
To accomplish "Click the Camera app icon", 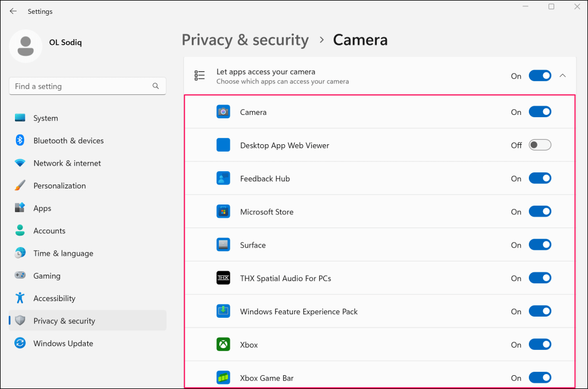I will [x=223, y=112].
